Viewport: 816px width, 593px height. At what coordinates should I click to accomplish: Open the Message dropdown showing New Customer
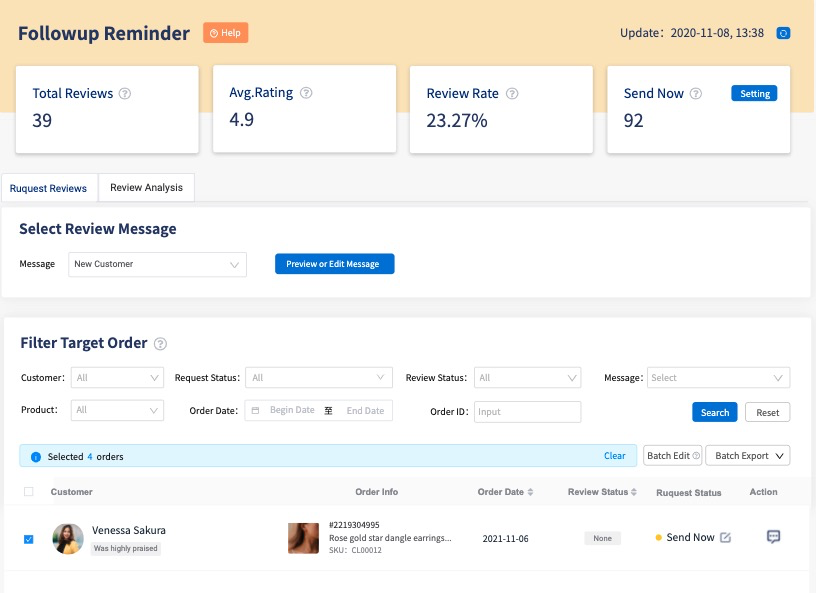point(157,264)
